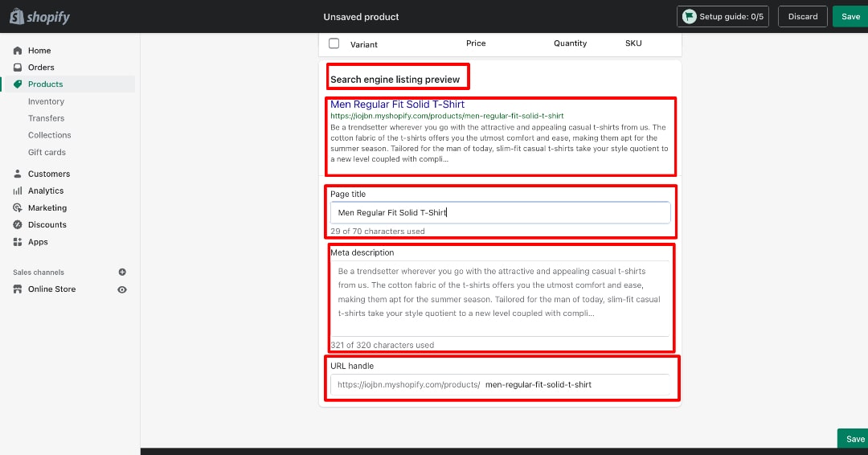View online store via eye icon
The height and width of the screenshot is (455, 868).
[122, 289]
